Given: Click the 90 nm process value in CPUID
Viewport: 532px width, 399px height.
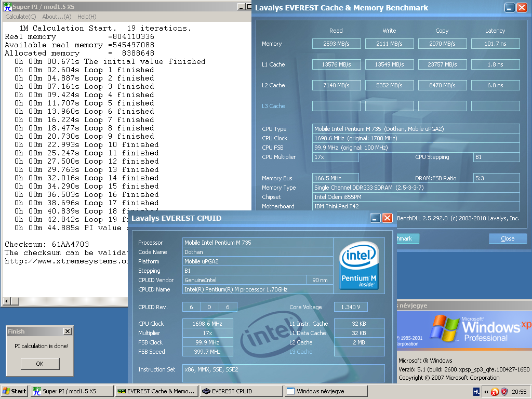Looking at the screenshot, I should tap(320, 280).
